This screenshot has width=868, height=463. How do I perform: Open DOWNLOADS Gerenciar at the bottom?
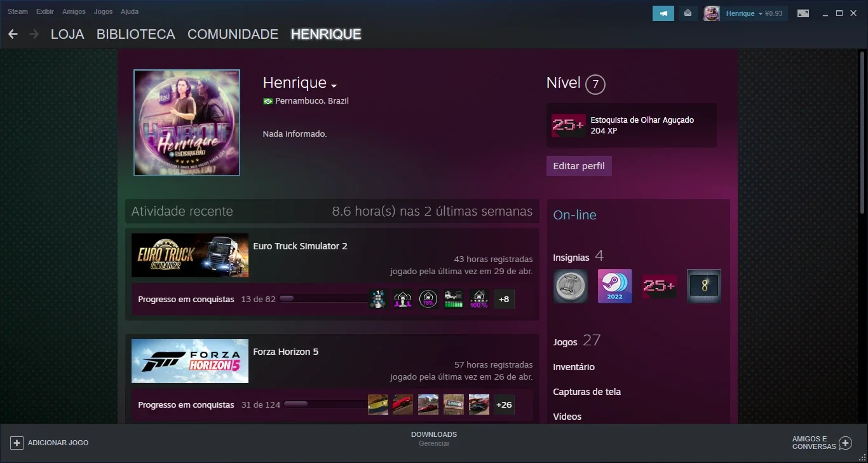coord(434,439)
